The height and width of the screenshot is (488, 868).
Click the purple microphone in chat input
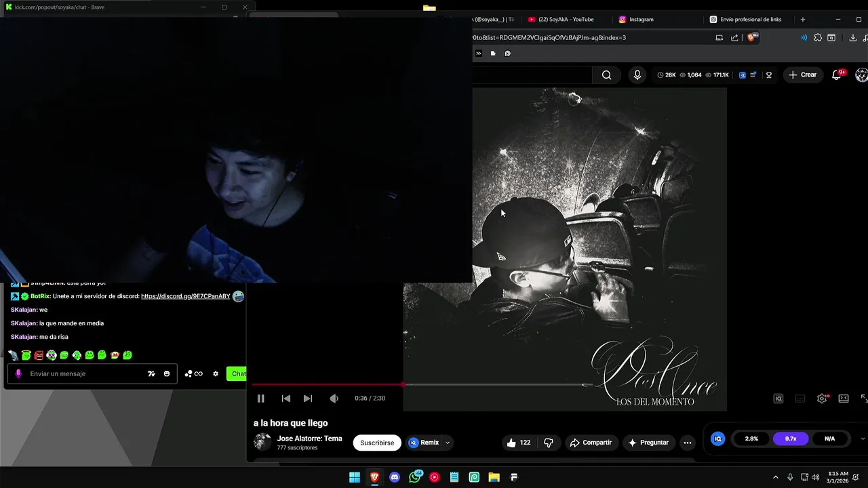18,373
